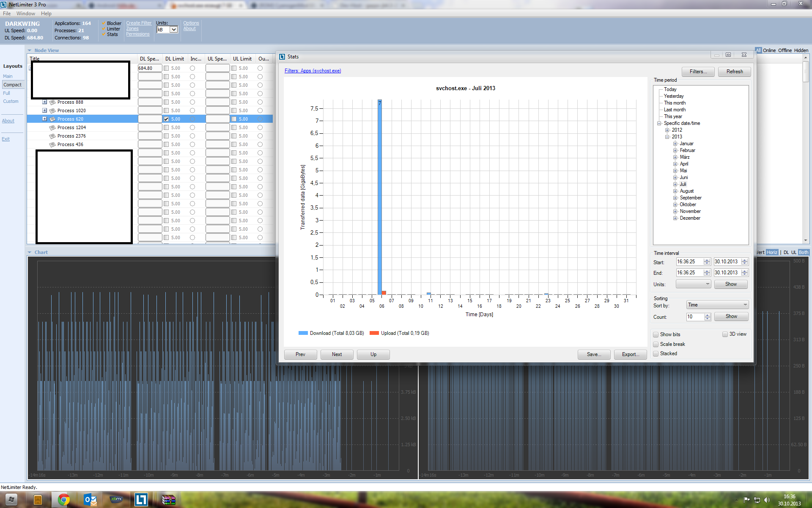The height and width of the screenshot is (508, 812).
Task: Expand Process 1020 in Node View
Action: pos(44,110)
